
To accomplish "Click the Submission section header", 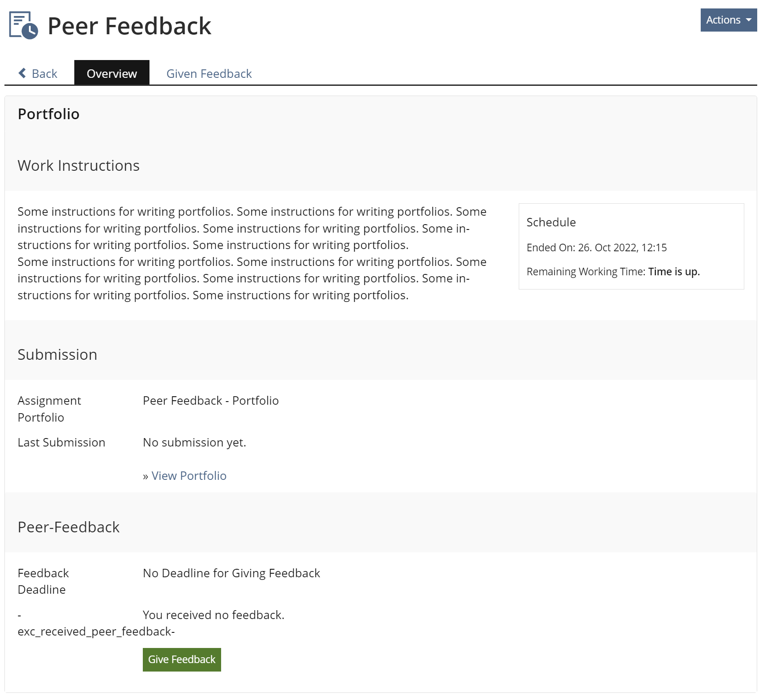I will pyautogui.click(x=57, y=354).
